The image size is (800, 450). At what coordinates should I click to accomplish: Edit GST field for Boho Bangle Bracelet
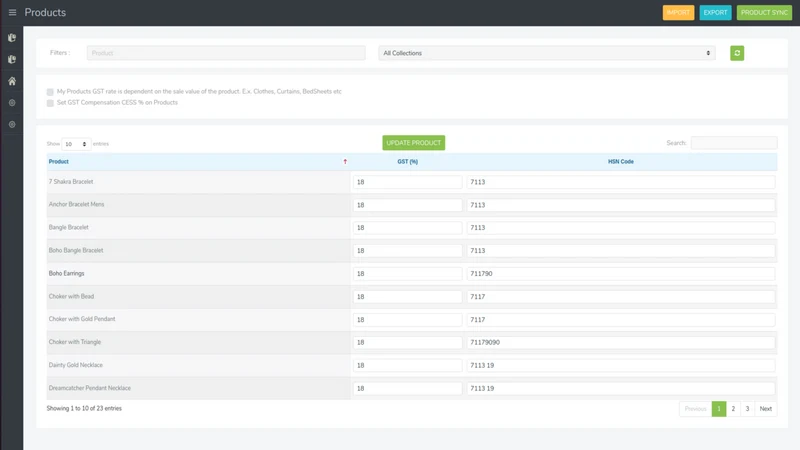(407, 251)
